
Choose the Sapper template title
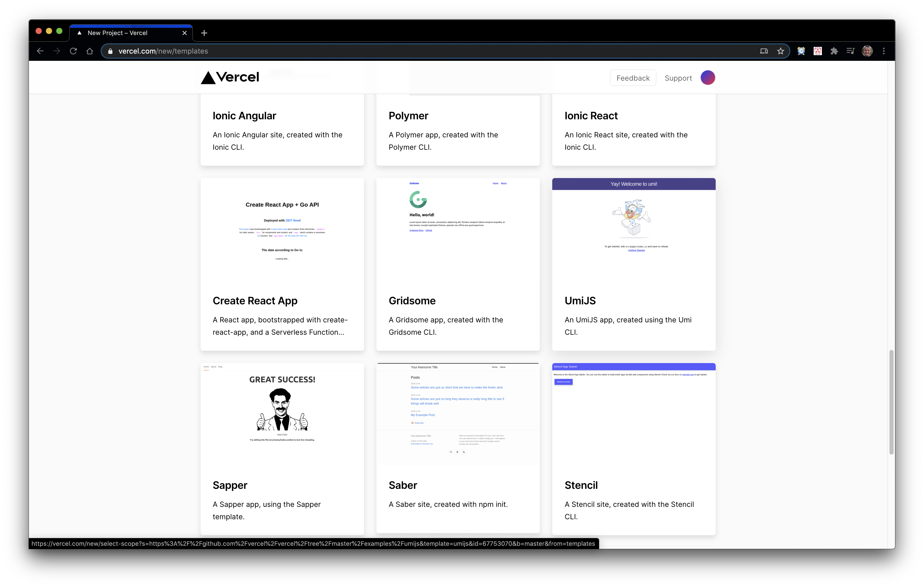pyautogui.click(x=230, y=486)
